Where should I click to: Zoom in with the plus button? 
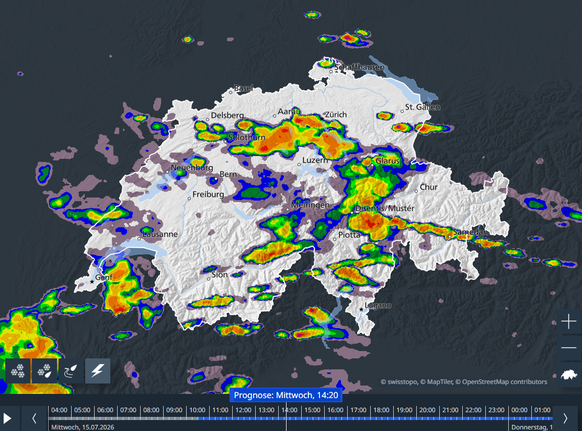pos(569,321)
